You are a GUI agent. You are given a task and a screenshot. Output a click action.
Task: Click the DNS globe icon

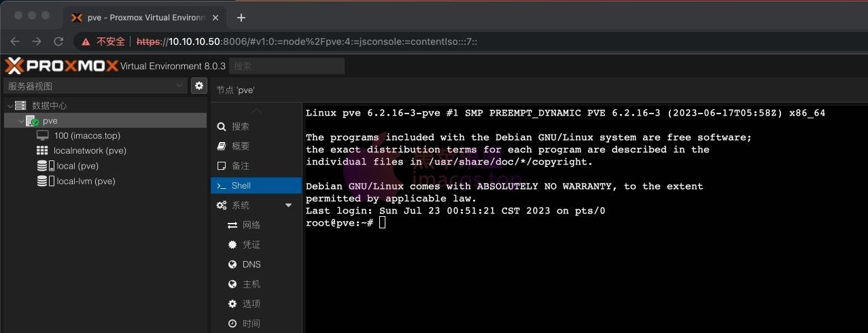click(232, 264)
